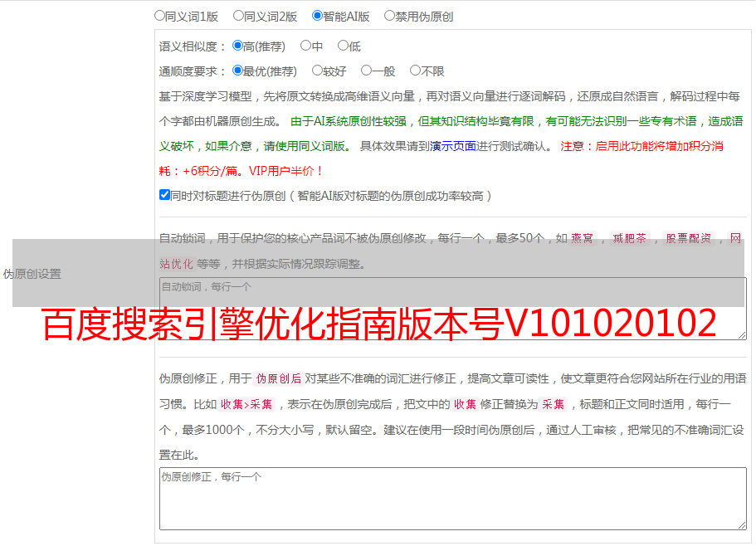
Task: Click the 伪原创后 highlighted tag
Action: click(278, 378)
